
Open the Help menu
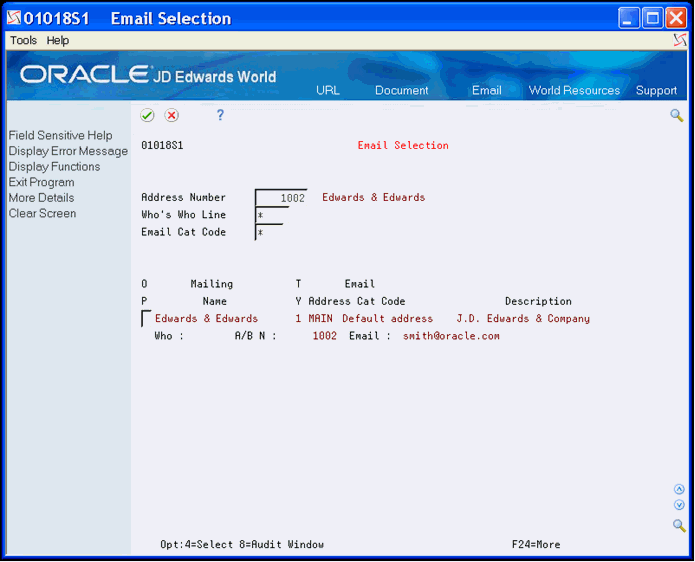click(x=58, y=40)
